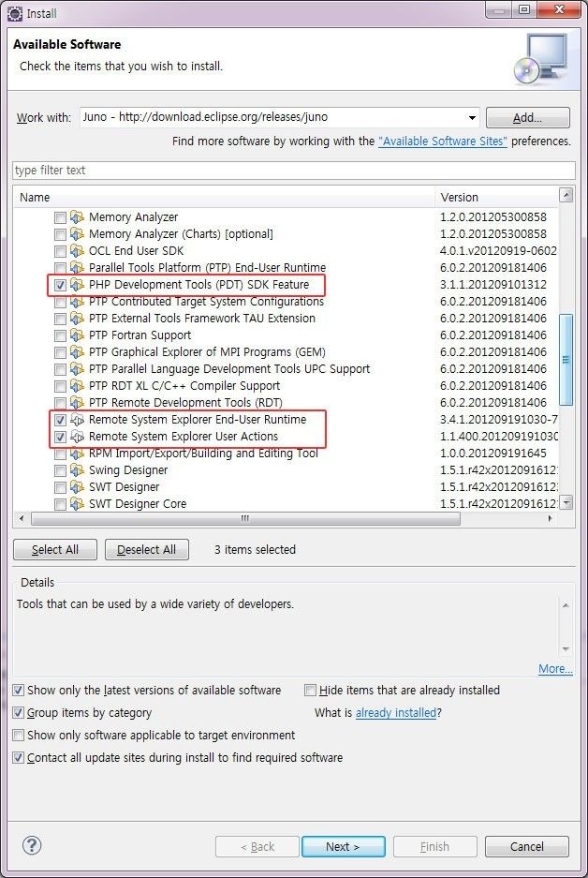This screenshot has height=878, width=588.
Task: Click the Cancel button
Action: pos(526,847)
